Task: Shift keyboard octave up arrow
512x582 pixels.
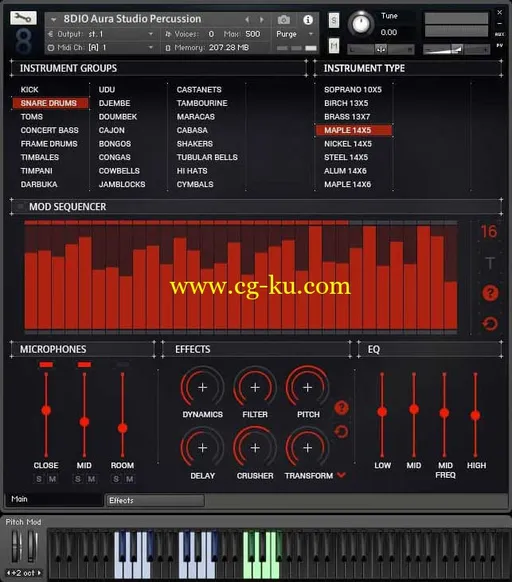Action: [x=39, y=573]
